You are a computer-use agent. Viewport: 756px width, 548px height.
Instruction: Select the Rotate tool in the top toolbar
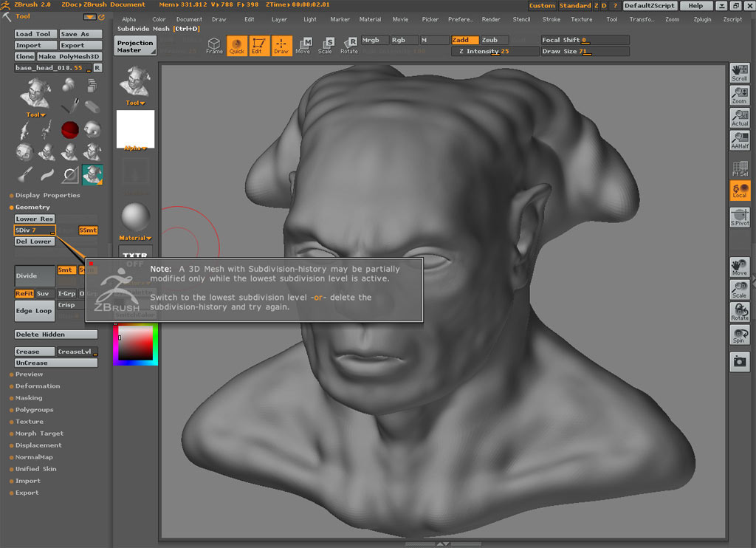349,46
